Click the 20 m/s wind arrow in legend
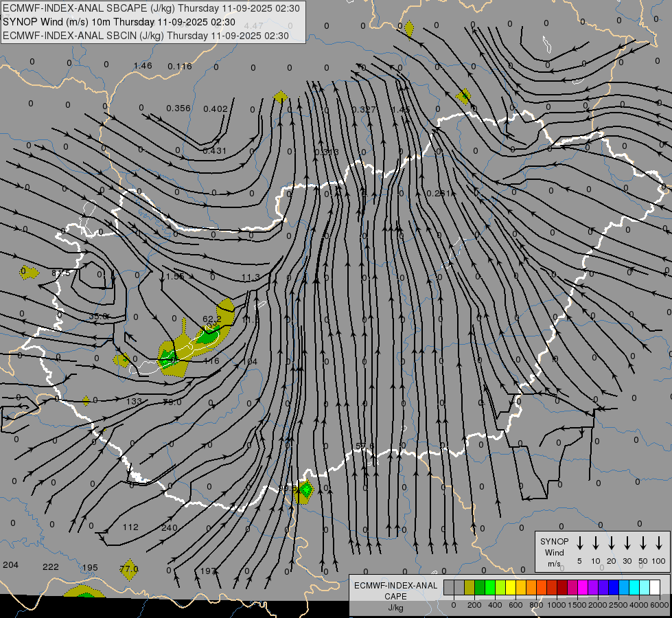Viewport: 672px width, 618px height. tap(612, 543)
